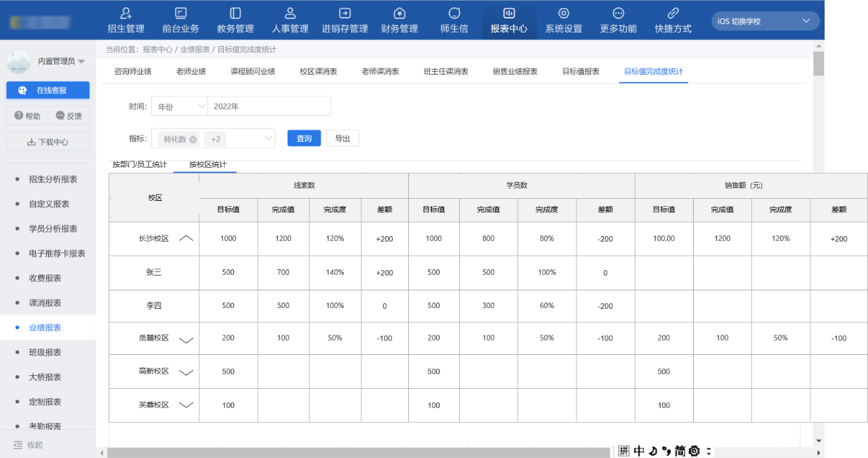Remove the 转化数 tag from 指标
This screenshot has width=868, height=458.
[x=193, y=139]
